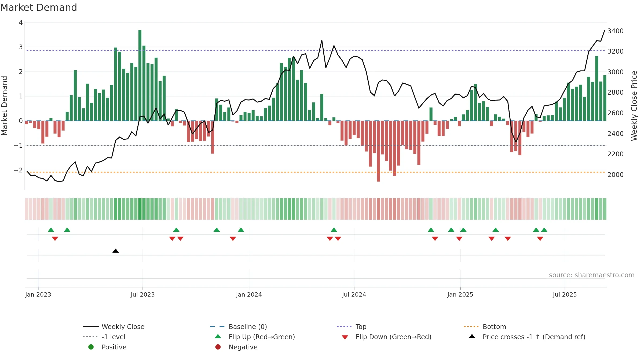This screenshot has width=644, height=362.
Task: Click the 2200 price axis value
Action: click(616, 154)
